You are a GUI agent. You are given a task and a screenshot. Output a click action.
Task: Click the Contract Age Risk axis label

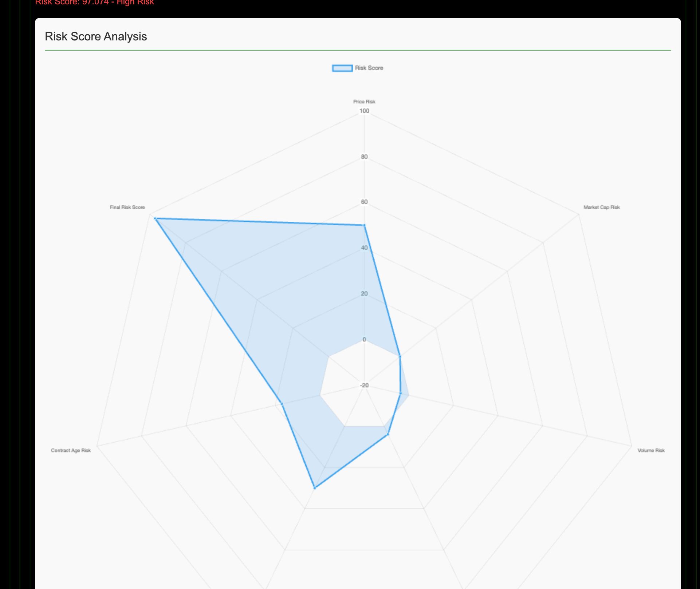tap(71, 450)
